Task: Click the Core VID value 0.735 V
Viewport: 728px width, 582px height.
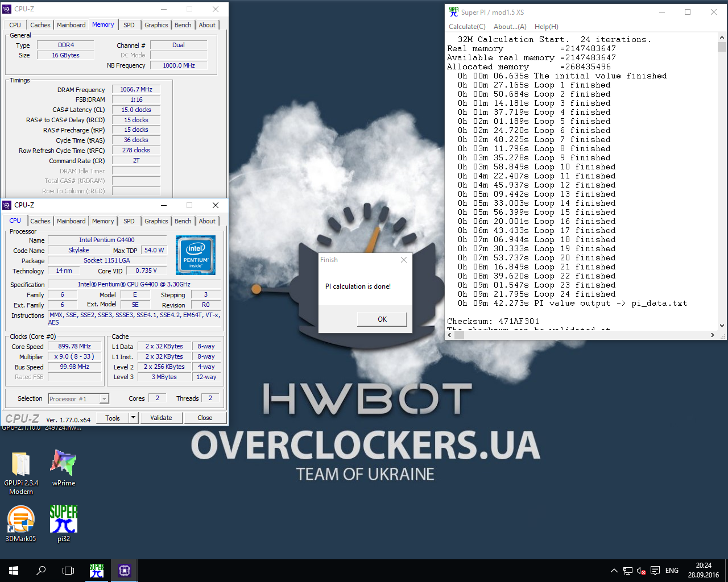Action: [x=146, y=271]
